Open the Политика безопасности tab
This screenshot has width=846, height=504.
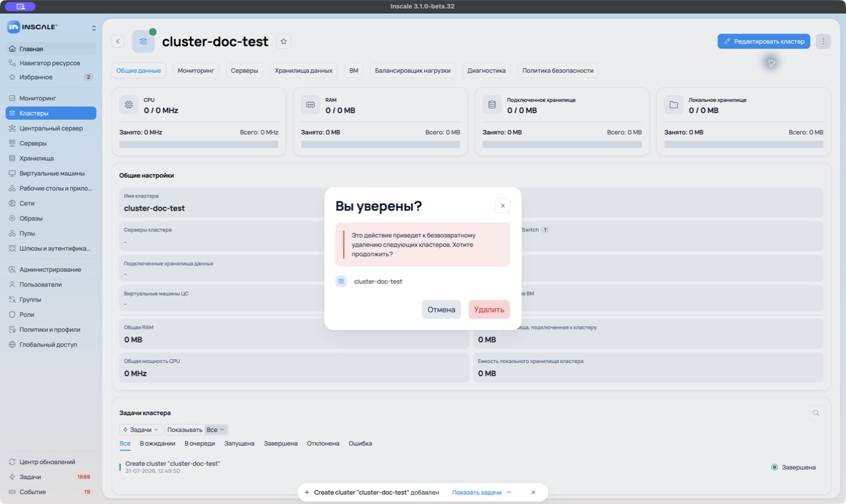[x=558, y=70]
